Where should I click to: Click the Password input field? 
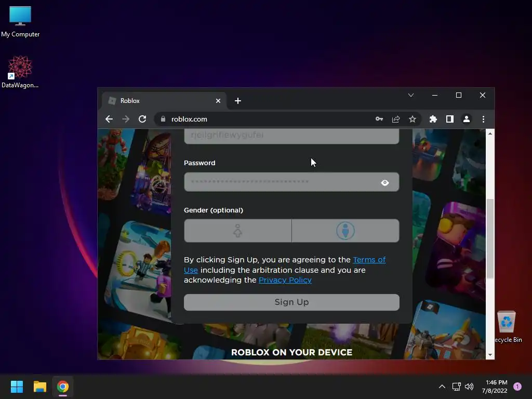pos(291,182)
